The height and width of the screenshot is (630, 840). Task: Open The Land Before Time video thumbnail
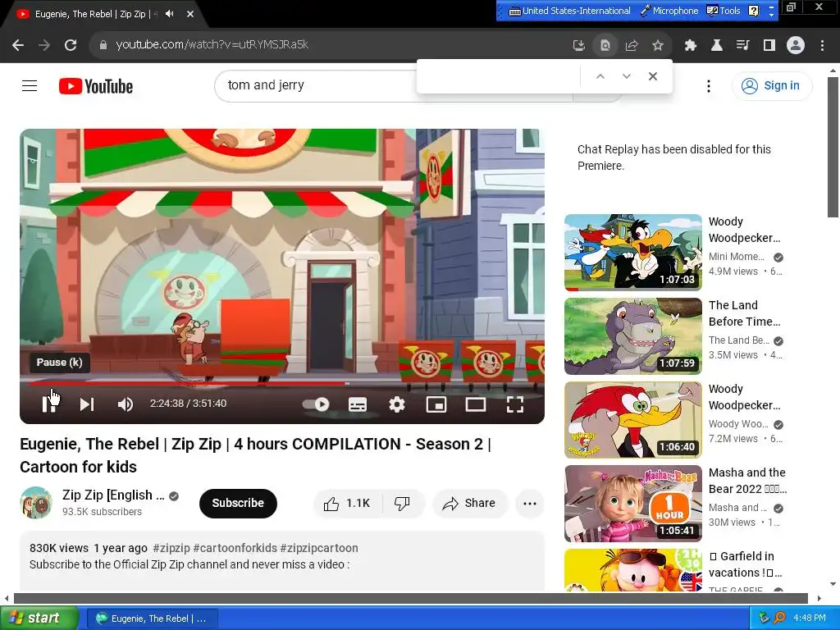click(x=633, y=336)
